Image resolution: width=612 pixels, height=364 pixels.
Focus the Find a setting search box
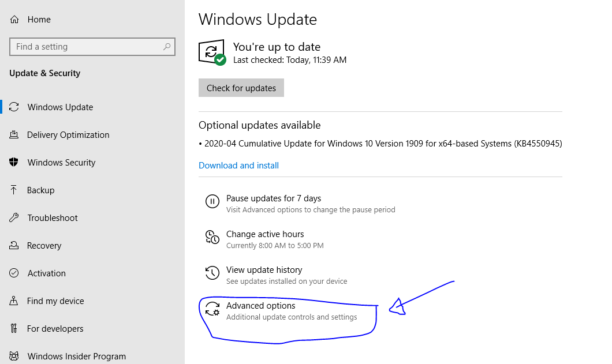tap(92, 47)
